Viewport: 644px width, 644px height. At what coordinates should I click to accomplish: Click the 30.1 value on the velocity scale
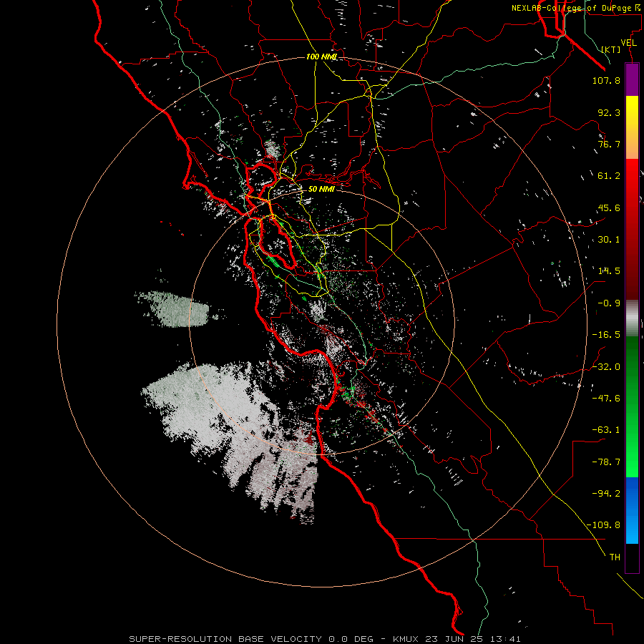(609, 240)
